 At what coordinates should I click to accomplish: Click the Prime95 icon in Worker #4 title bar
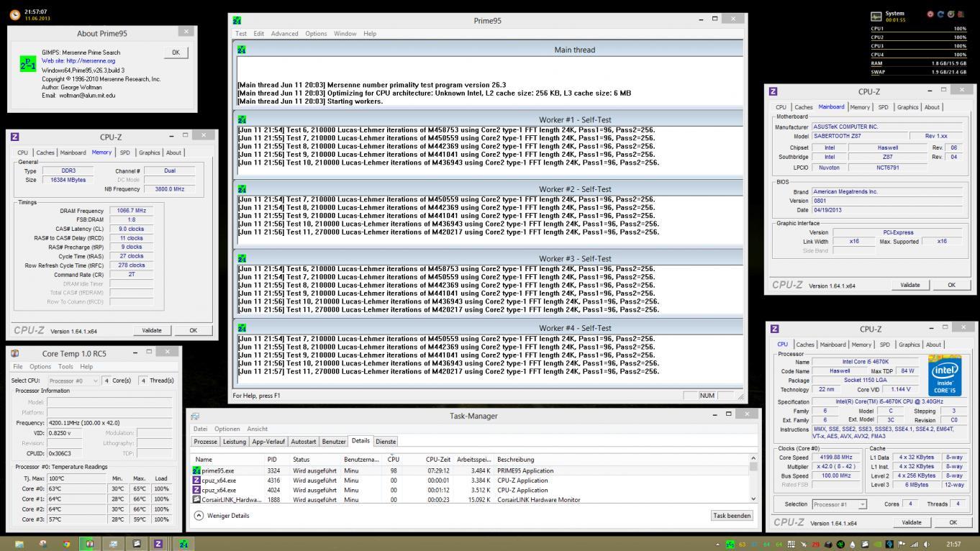click(x=242, y=328)
